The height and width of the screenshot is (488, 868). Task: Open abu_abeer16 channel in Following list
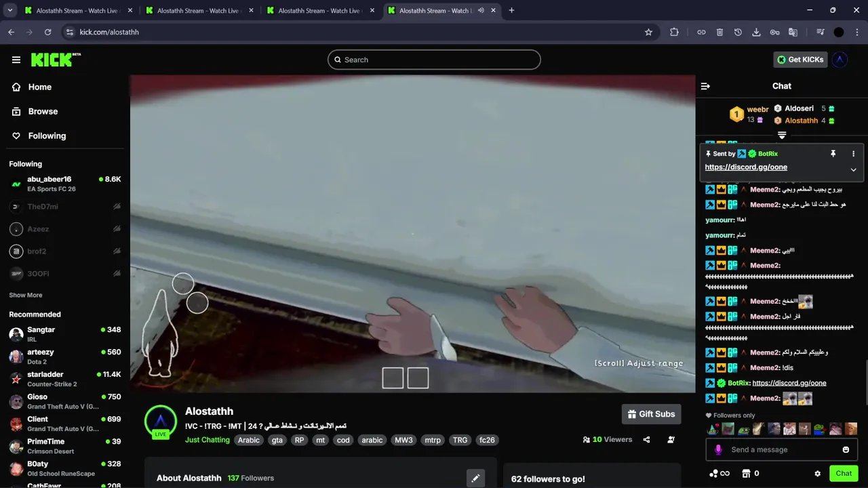pos(65,184)
